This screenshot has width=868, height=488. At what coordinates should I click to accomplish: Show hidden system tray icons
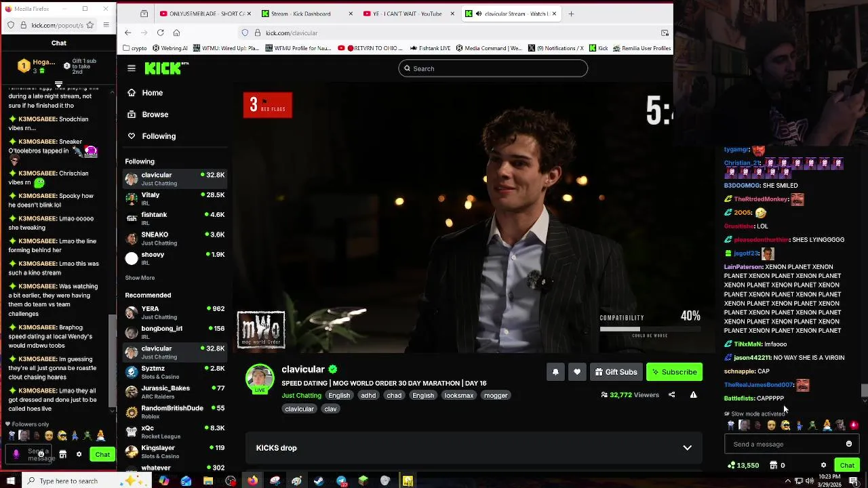pos(787,481)
